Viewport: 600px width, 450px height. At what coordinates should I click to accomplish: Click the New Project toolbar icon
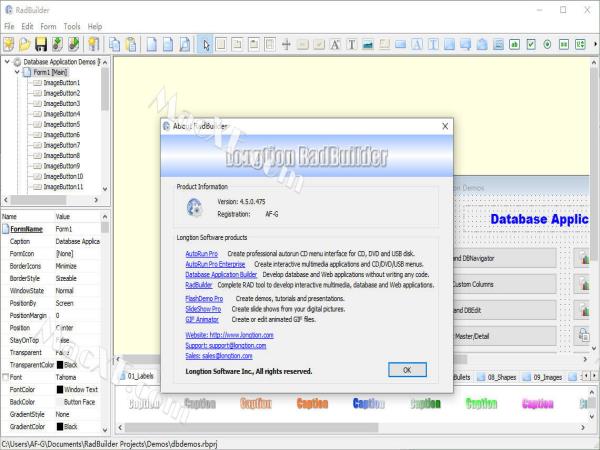(8, 44)
